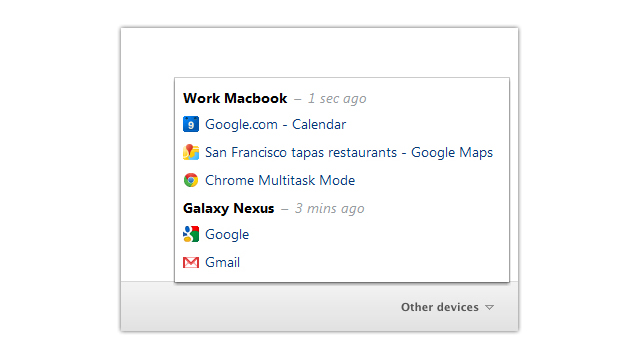Open the Google tab from Galaxy Nexus
Viewport: 640px width, 360px height.
click(x=227, y=235)
